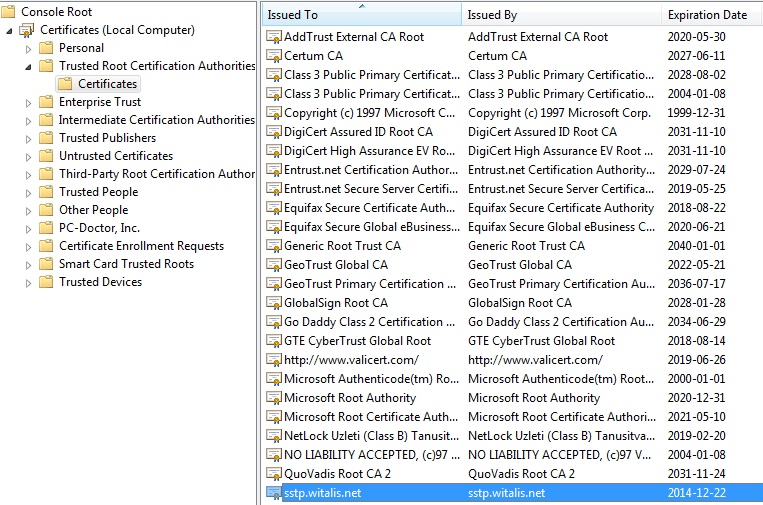Click the Equifax Secure Certificate Auth... certificate icon
The height and width of the screenshot is (505, 763).
pyautogui.click(x=274, y=208)
